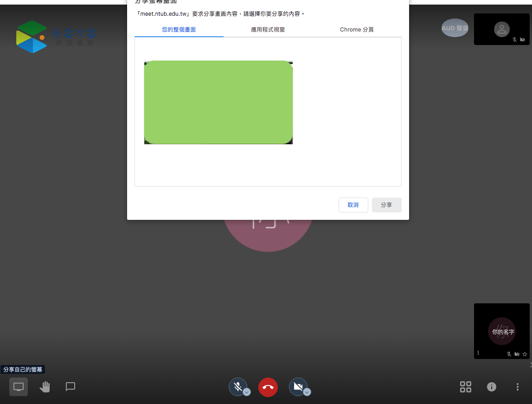Viewport: 532px width, 404px height.
Task: Switch to the Chrome 分頁 tab
Action: point(357,30)
